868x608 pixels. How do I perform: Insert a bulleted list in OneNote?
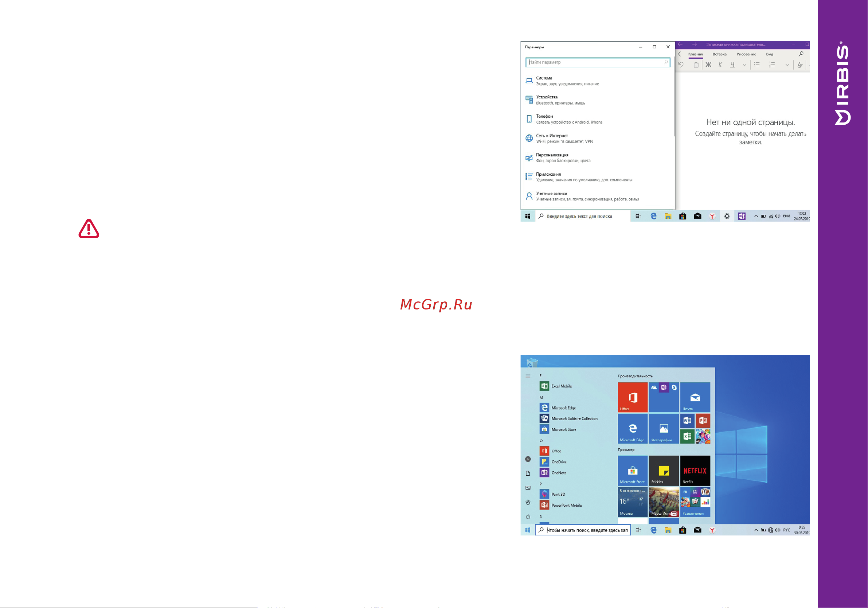[x=757, y=65]
